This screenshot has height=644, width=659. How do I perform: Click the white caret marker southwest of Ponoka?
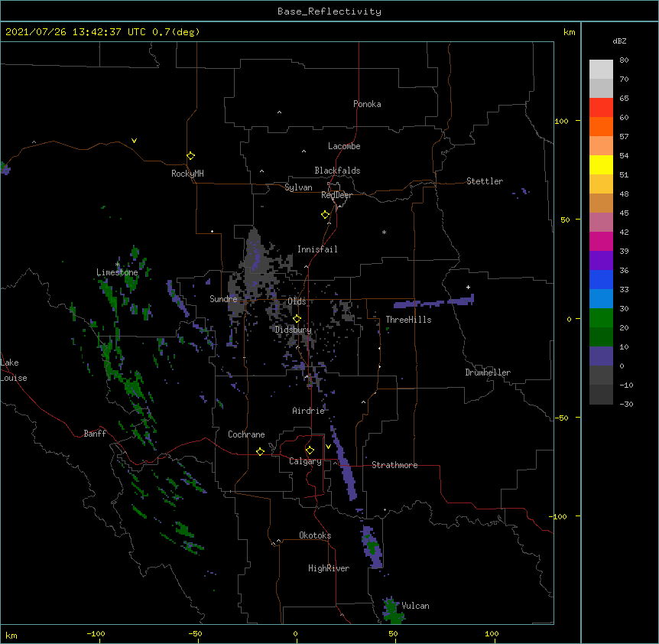[x=279, y=112]
